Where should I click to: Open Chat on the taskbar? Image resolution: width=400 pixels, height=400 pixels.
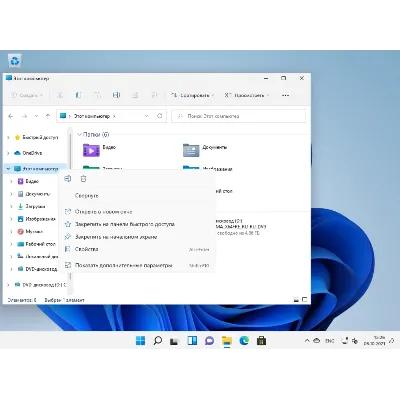pos(209,341)
